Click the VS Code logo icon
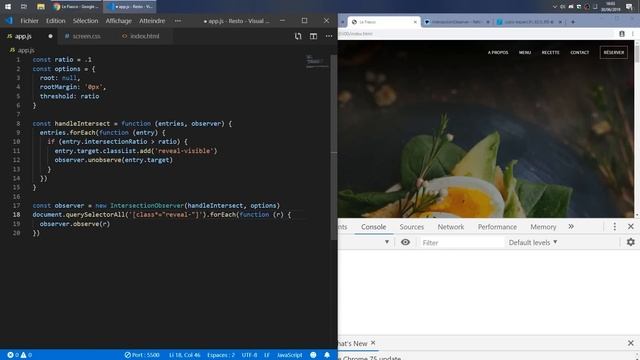 [9, 20]
